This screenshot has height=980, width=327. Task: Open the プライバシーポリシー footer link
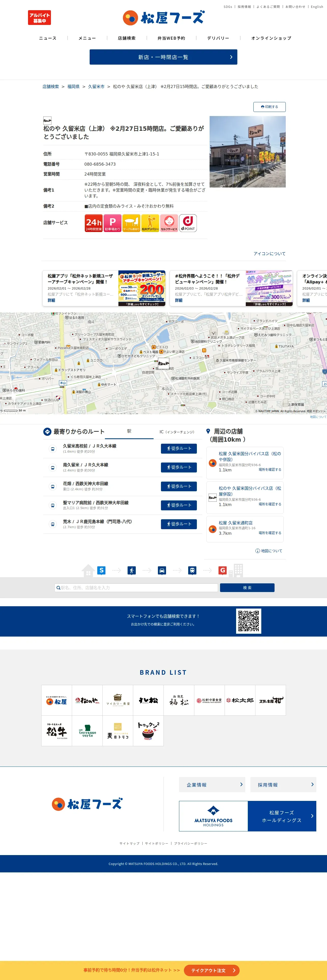pyautogui.click(x=191, y=843)
